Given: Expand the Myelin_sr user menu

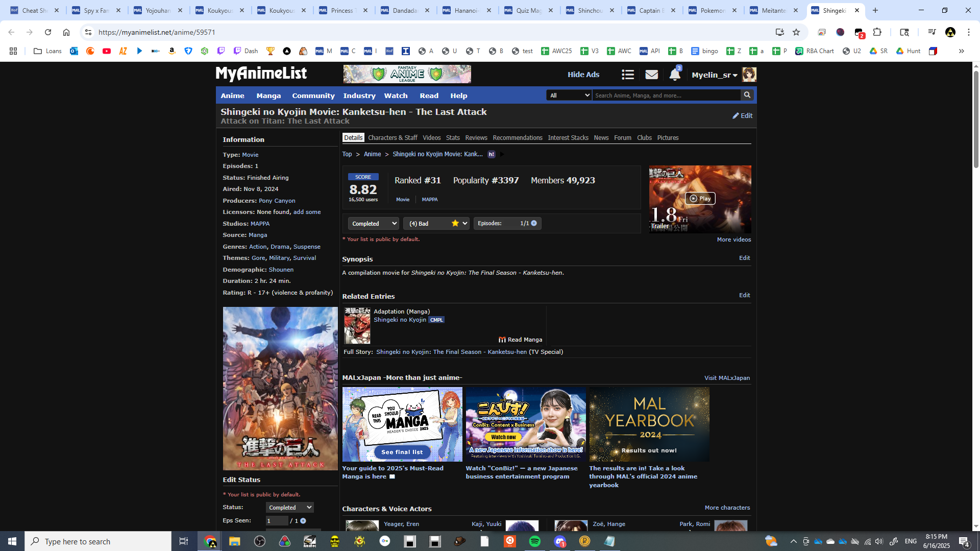Looking at the screenshot, I should [715, 75].
